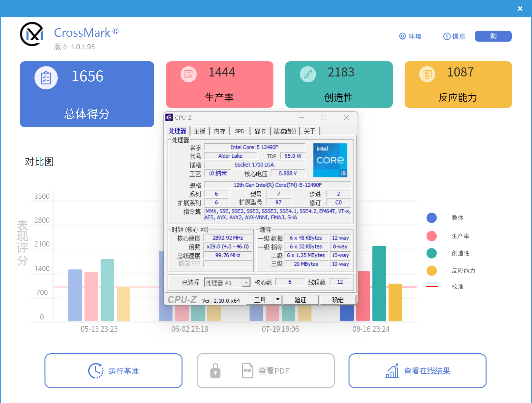
Task: Click the teal 创造性 legend swatch
Action: click(431, 253)
